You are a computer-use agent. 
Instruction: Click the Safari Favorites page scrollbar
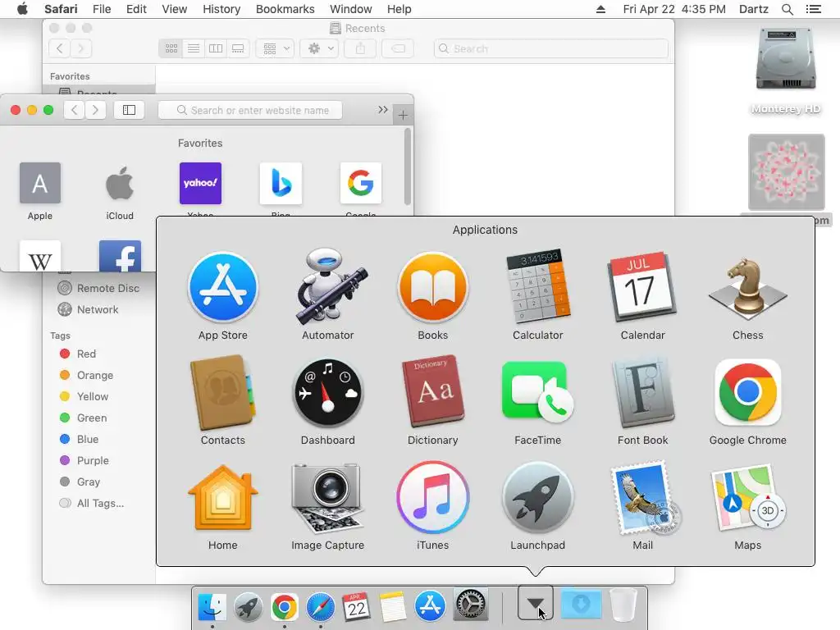point(408,166)
